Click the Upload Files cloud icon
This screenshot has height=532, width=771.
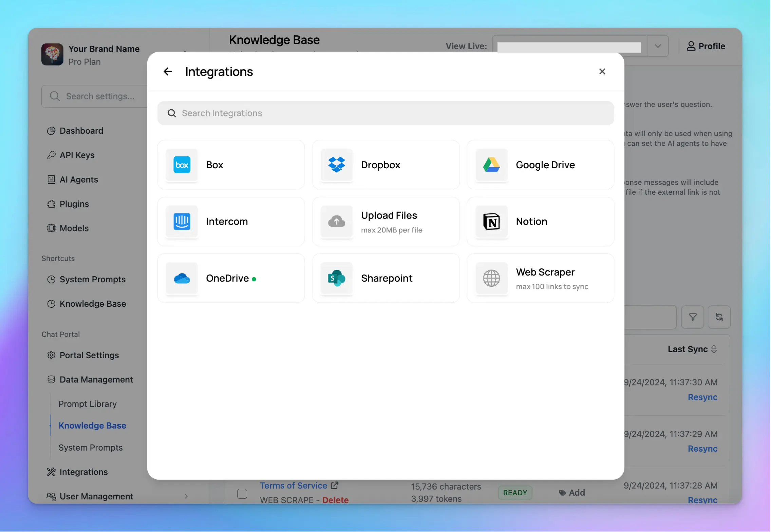coord(337,222)
